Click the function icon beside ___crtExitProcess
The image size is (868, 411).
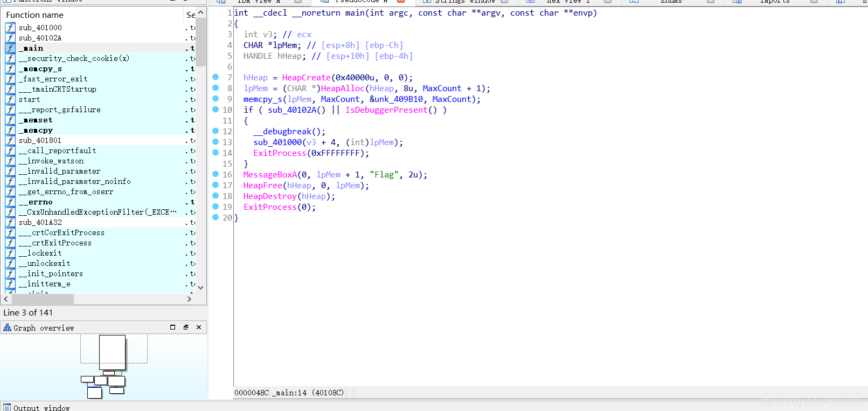click(10, 243)
